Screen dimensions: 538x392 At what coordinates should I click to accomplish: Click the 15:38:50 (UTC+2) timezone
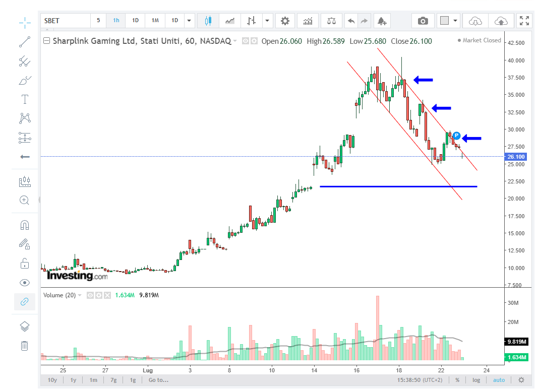pyautogui.click(x=420, y=380)
